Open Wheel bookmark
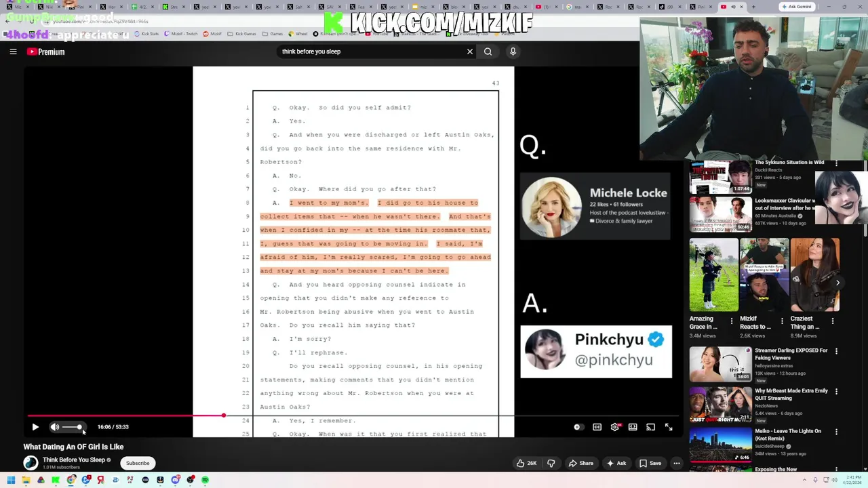 click(298, 33)
